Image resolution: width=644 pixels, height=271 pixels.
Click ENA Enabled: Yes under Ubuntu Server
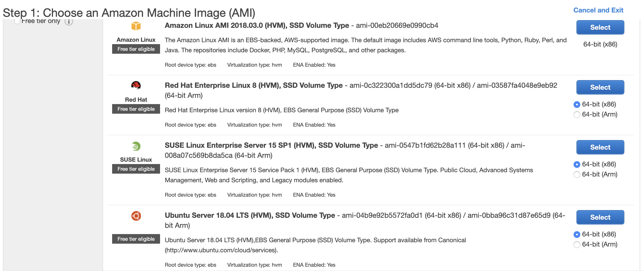[314, 265]
